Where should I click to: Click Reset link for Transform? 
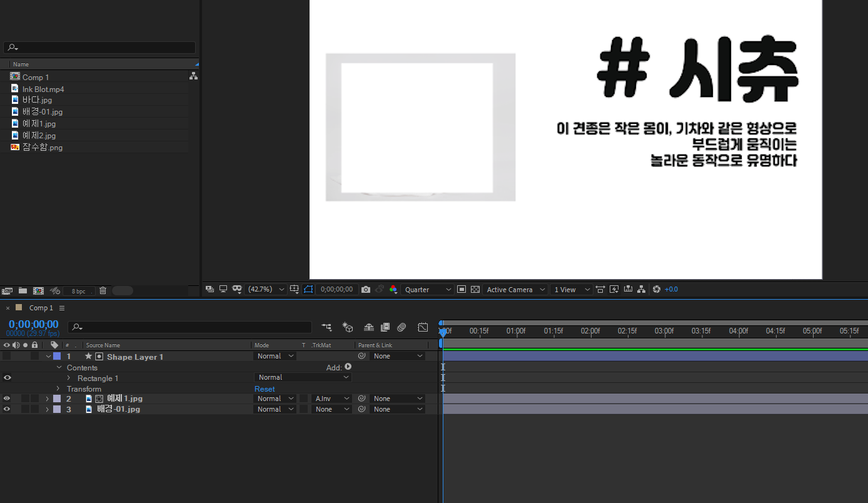point(265,389)
